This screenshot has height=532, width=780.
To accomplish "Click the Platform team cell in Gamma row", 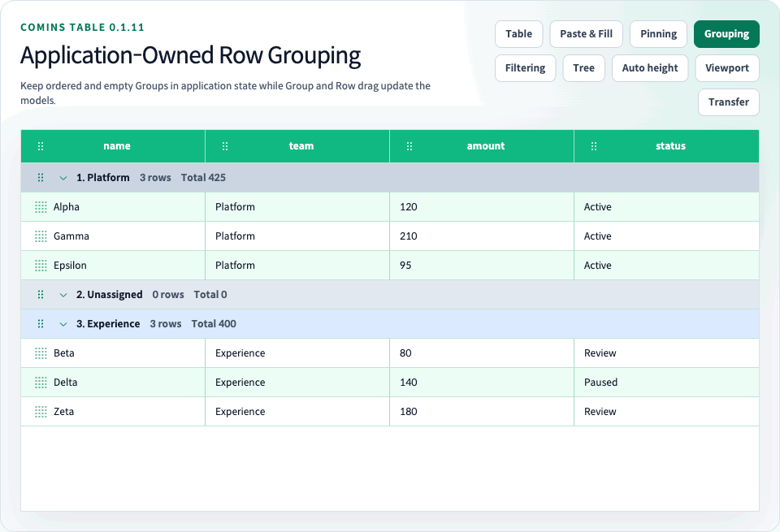I will coord(297,236).
